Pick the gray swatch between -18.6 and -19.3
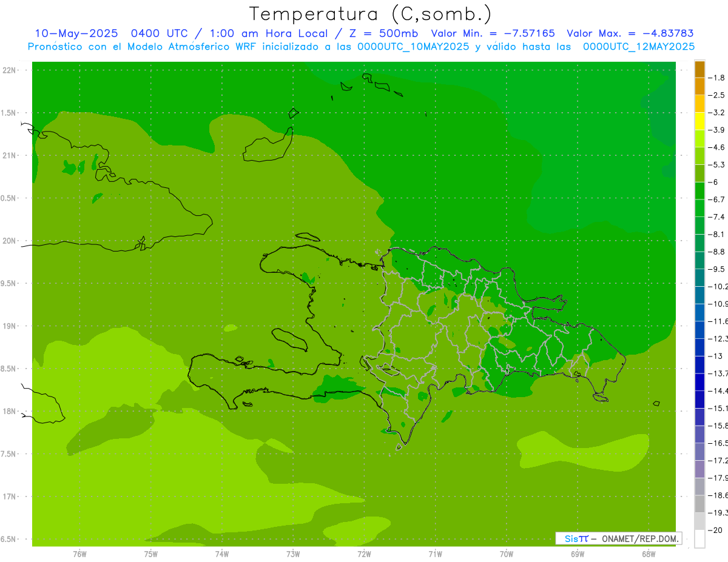The image size is (728, 562). [x=699, y=504]
